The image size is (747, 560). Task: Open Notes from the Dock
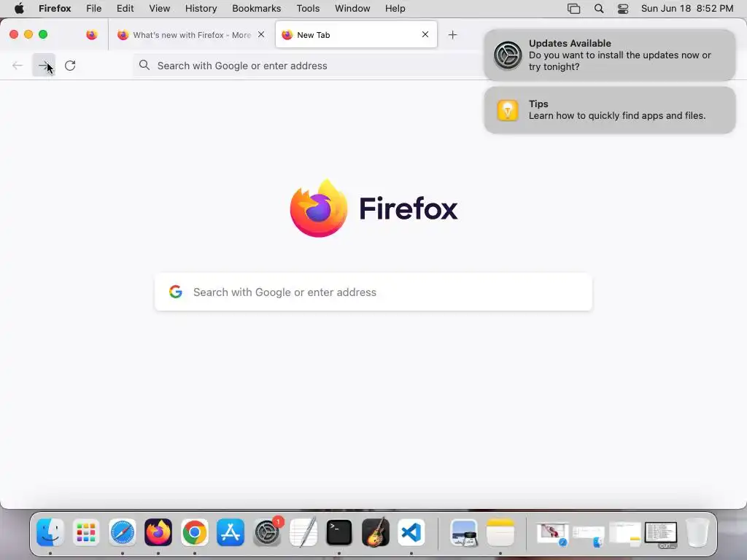click(x=500, y=533)
